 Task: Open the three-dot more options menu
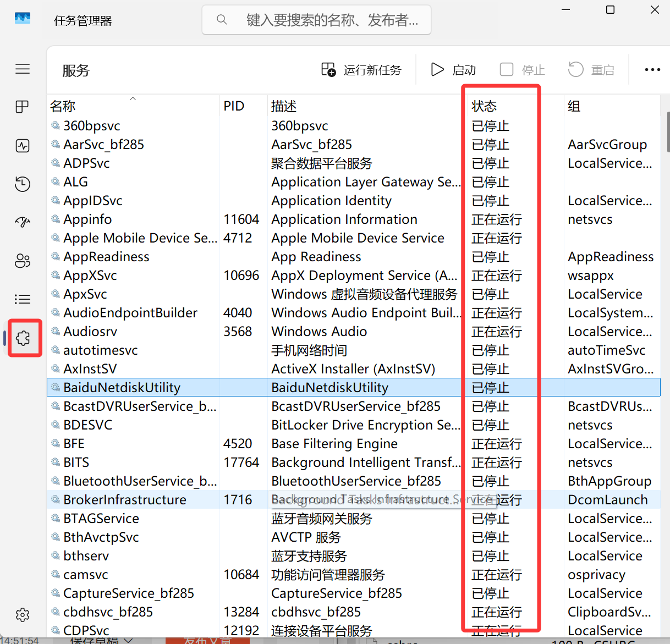652,70
